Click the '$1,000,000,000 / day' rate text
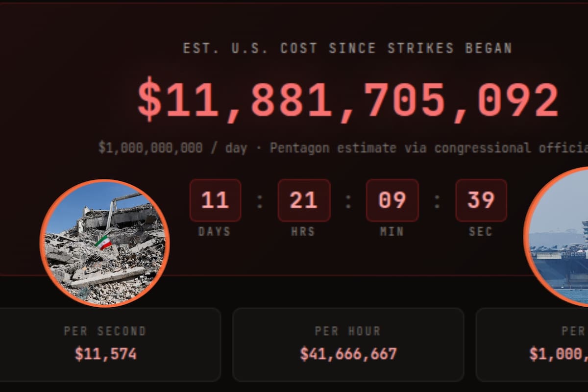This screenshot has width=588, height=392. click(x=172, y=147)
